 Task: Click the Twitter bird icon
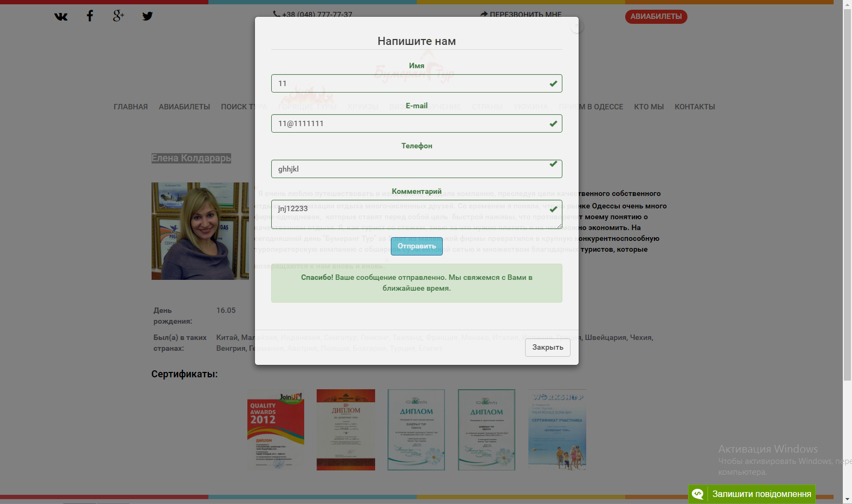[x=147, y=16]
